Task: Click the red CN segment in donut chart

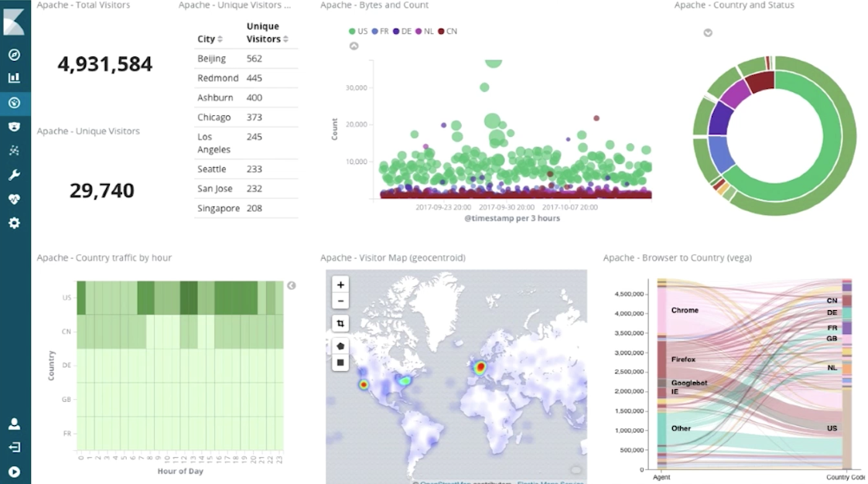Action: point(761,81)
